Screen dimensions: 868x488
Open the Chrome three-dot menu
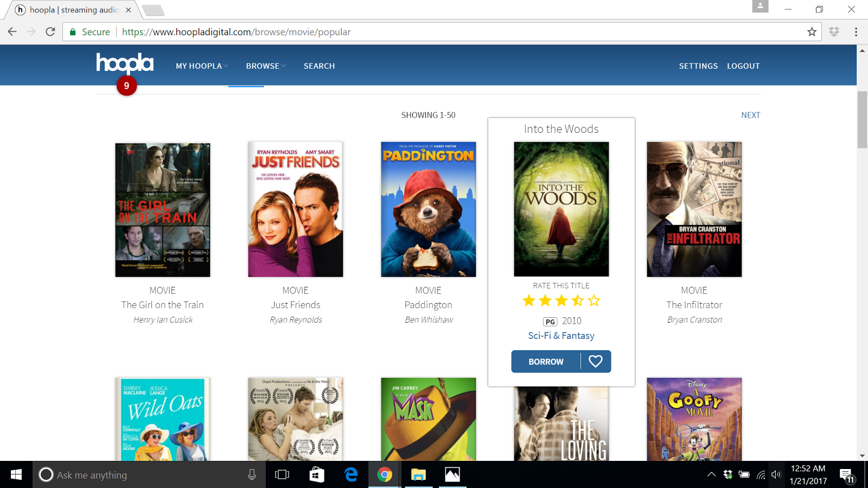(856, 32)
